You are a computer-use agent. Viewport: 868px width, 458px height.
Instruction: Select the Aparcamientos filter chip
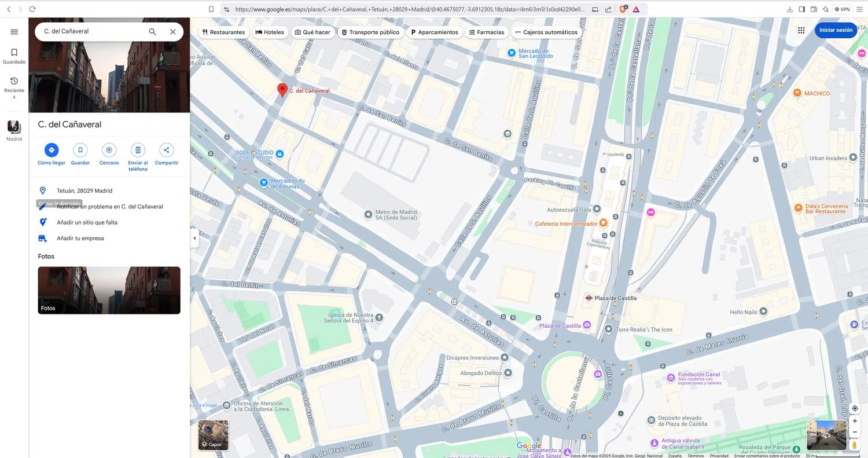[x=434, y=32]
